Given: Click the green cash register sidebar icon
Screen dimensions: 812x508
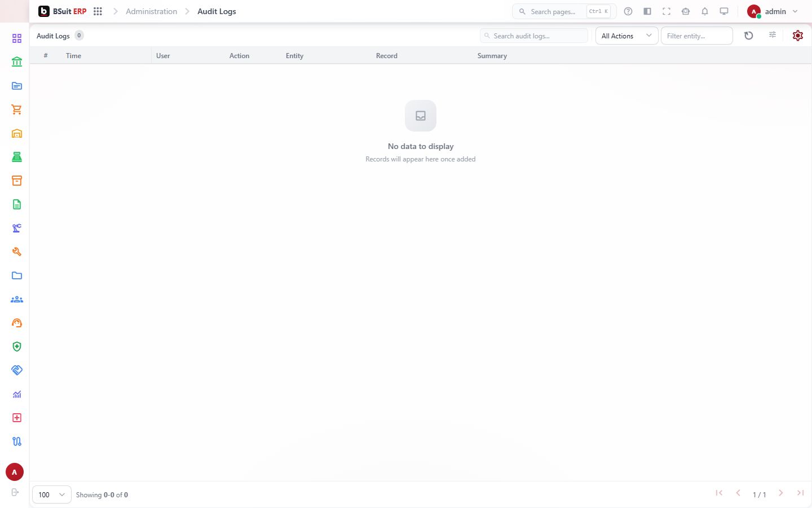Looking at the screenshot, I should 17,157.
